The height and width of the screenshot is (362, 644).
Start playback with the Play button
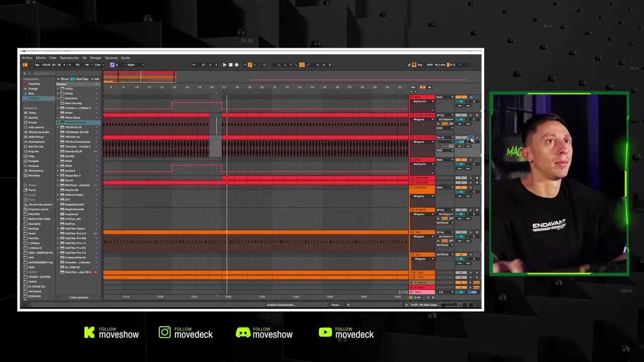click(x=224, y=65)
